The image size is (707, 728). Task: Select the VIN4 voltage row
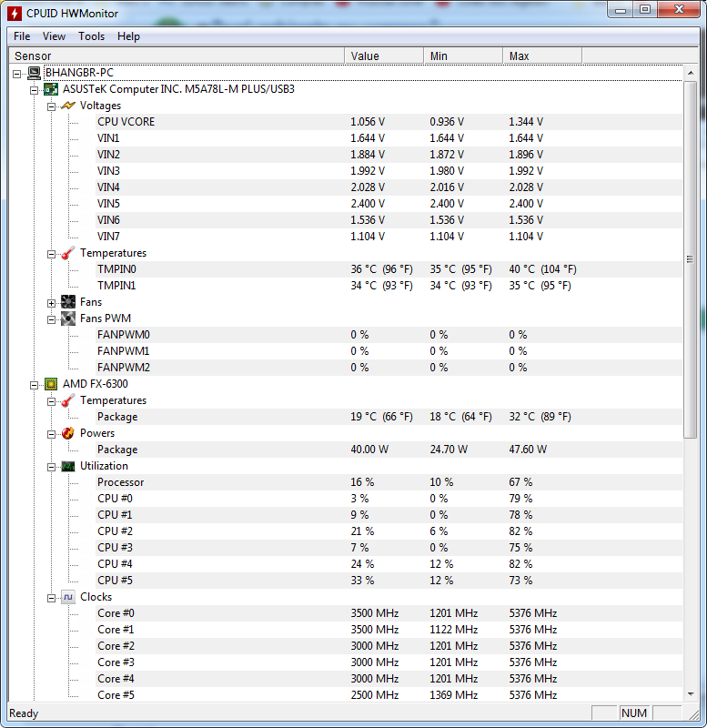pyautogui.click(x=389, y=187)
